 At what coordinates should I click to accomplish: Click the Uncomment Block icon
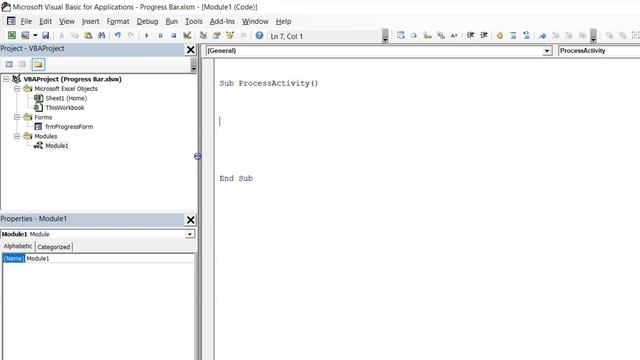[527, 36]
